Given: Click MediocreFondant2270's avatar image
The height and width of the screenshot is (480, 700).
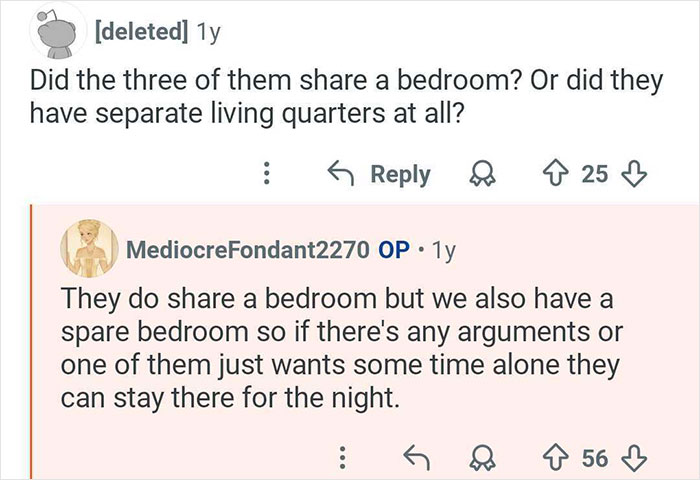Looking at the screenshot, I should pos(88,250).
